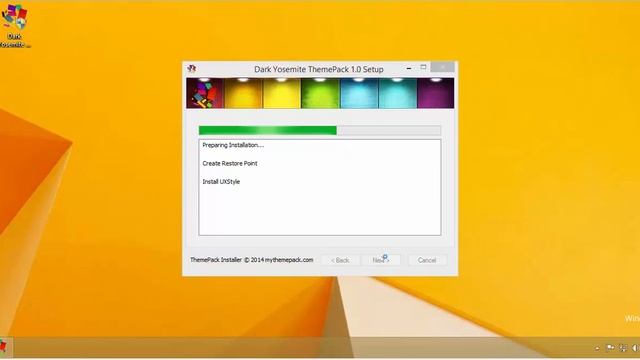Open the Action Center flag tray icon
Viewport: 640px width, 360px height.
click(x=610, y=348)
